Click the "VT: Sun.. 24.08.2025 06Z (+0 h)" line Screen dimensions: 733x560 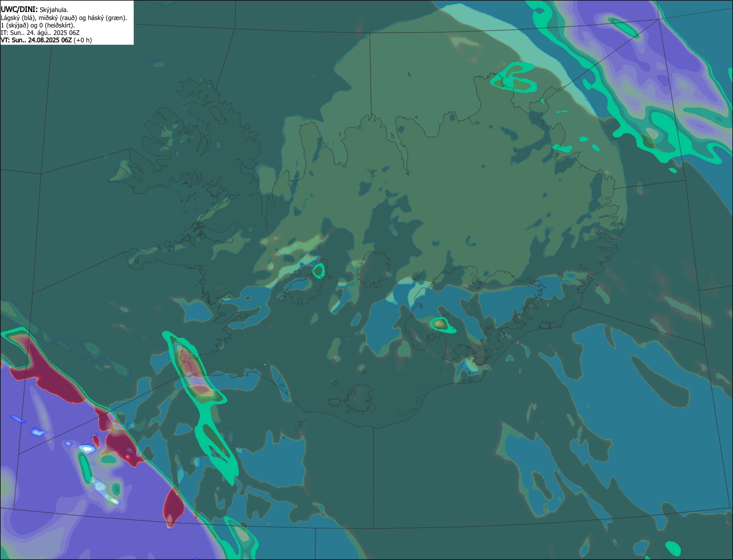[46, 40]
